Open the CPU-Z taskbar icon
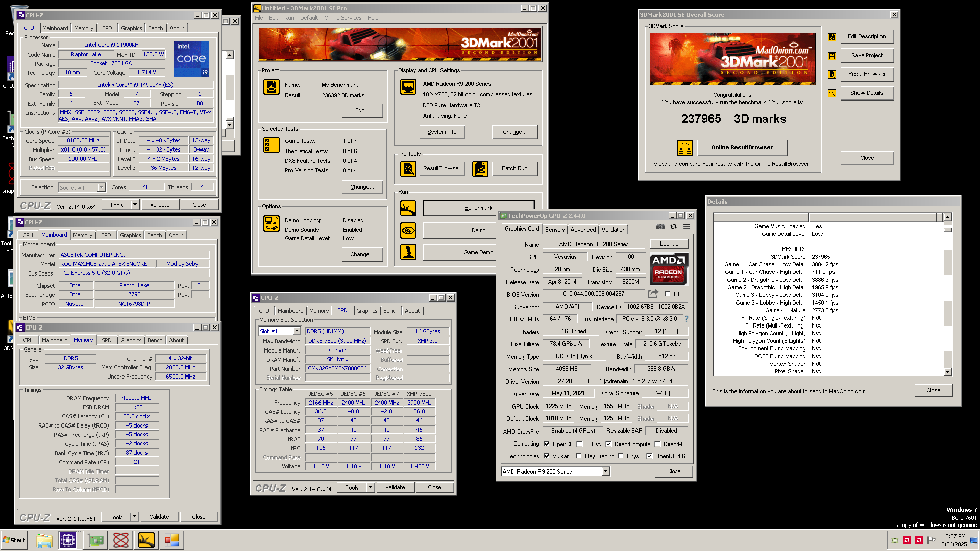This screenshot has height=551, width=980. coord(67,540)
